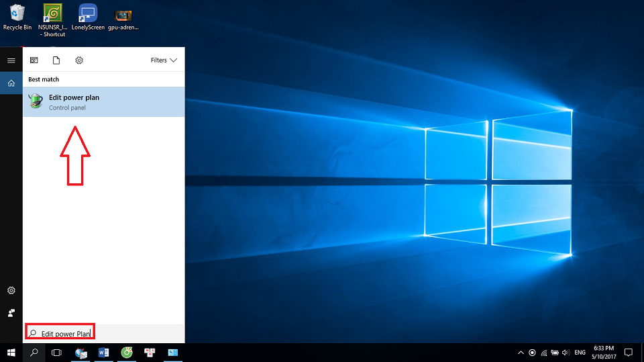Open the Action Center notifications icon
The image size is (644, 362).
[x=628, y=353]
